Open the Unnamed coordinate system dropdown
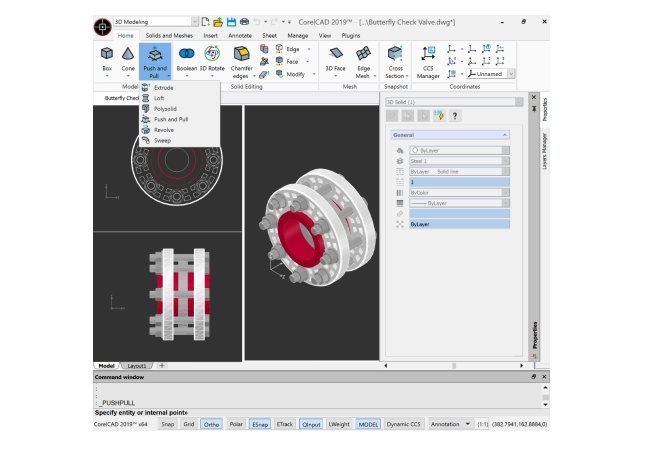 coord(511,74)
